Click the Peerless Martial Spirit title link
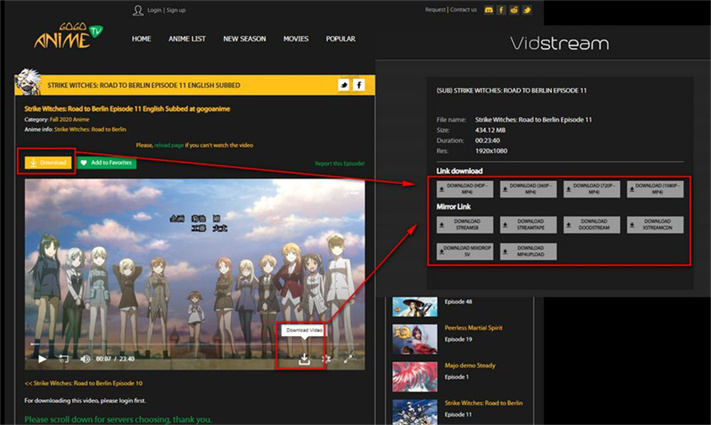This screenshot has height=425, width=711. (x=473, y=327)
